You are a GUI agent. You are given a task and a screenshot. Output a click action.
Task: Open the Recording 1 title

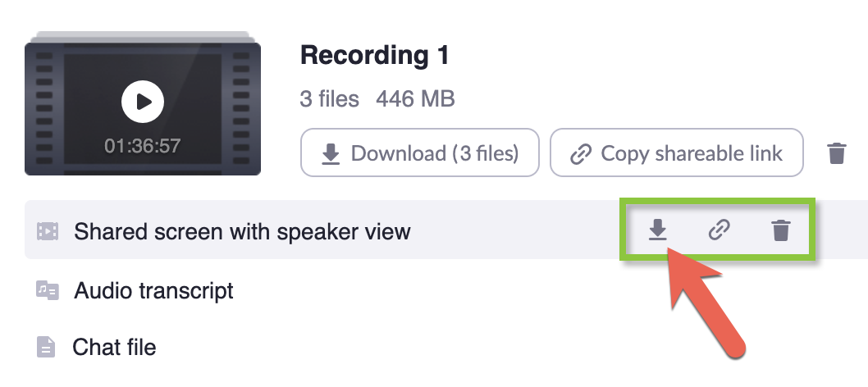click(x=374, y=56)
